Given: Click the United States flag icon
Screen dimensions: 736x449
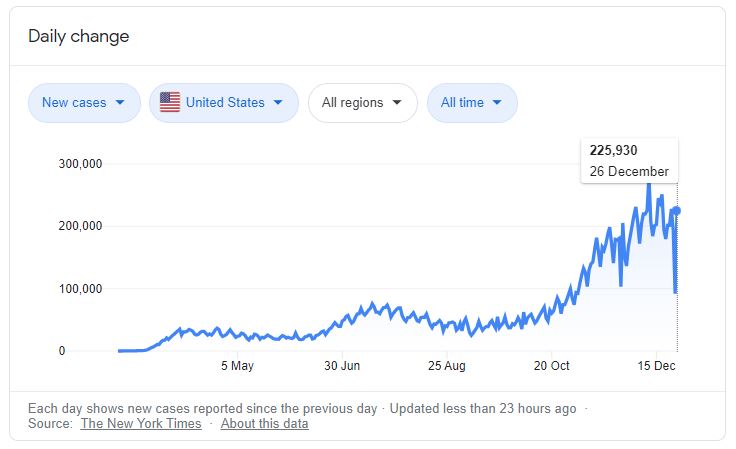Looking at the screenshot, I should click(x=169, y=102).
